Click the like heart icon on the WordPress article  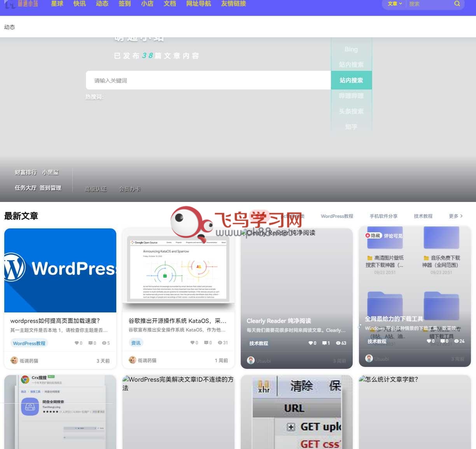tap(76, 343)
